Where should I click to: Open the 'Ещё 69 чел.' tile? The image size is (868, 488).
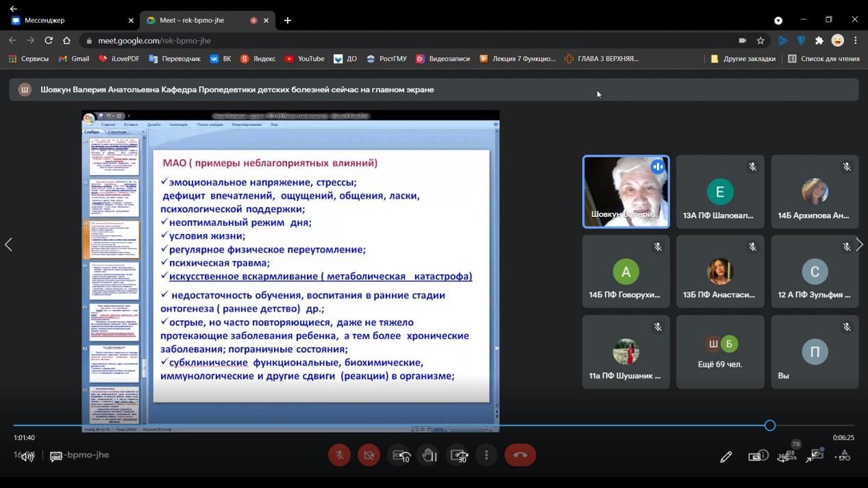(720, 352)
